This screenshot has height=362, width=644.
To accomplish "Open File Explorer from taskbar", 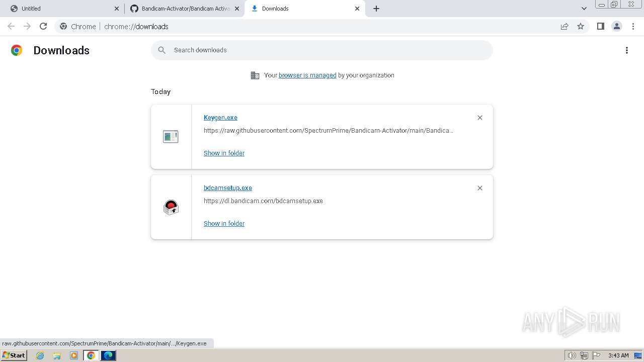I will [x=57, y=355].
